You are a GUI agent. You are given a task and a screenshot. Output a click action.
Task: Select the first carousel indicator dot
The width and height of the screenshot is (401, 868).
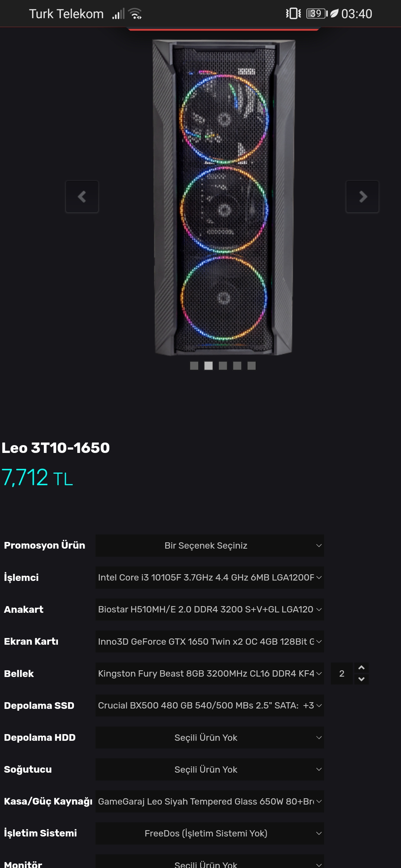click(194, 366)
